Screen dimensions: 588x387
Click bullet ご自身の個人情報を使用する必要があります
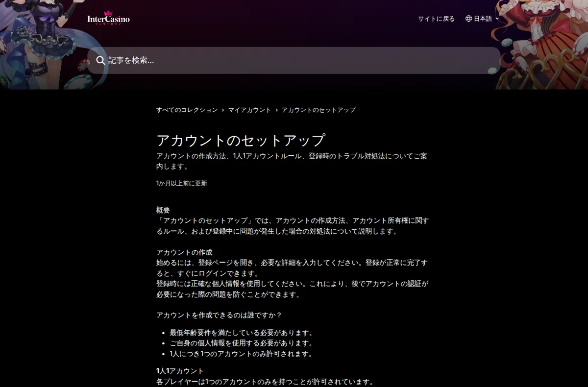[x=241, y=343]
